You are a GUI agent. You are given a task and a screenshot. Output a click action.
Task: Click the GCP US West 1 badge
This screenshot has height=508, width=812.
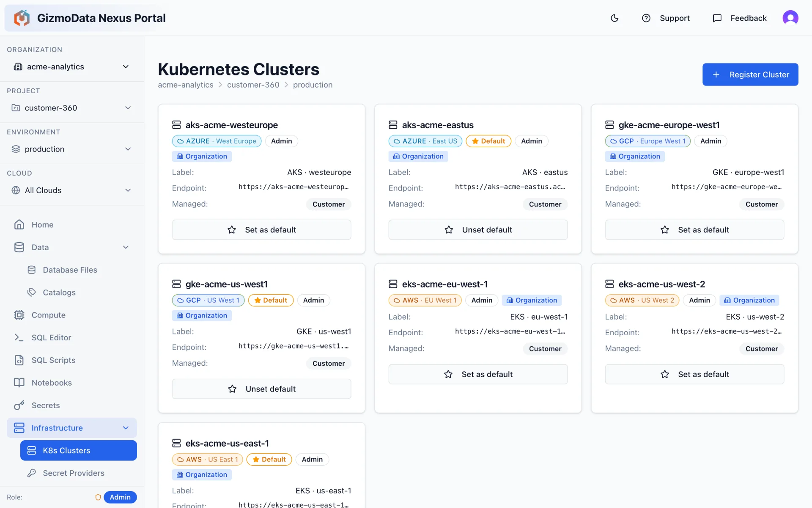[208, 300]
